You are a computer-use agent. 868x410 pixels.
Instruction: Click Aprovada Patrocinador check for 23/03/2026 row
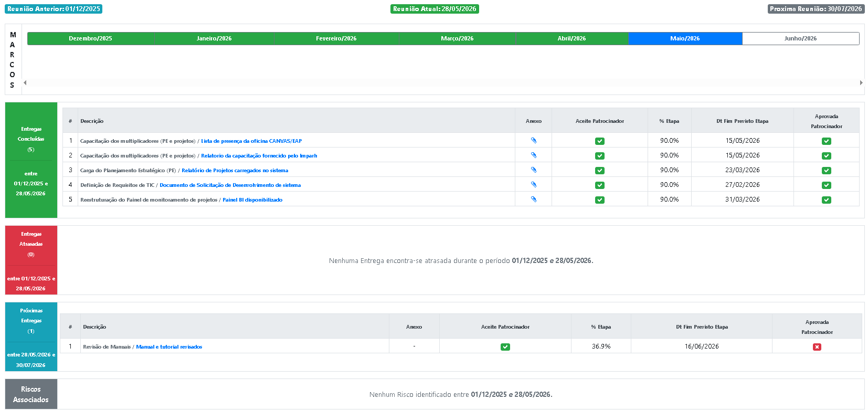(x=827, y=171)
